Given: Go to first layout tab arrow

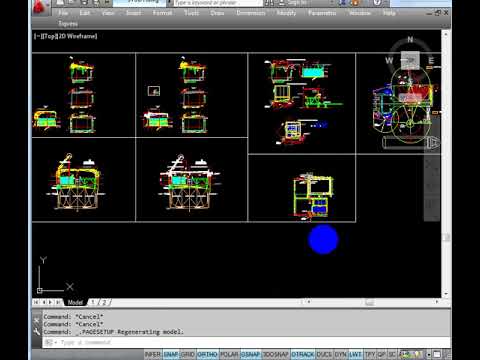Looking at the screenshot, I should coord(36,302).
